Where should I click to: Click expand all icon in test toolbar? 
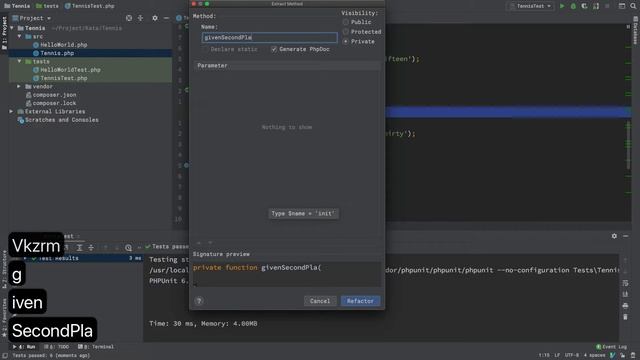[80, 247]
